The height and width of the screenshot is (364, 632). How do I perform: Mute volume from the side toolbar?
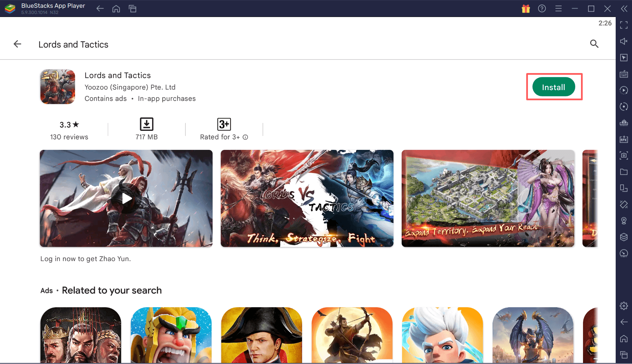[624, 41]
